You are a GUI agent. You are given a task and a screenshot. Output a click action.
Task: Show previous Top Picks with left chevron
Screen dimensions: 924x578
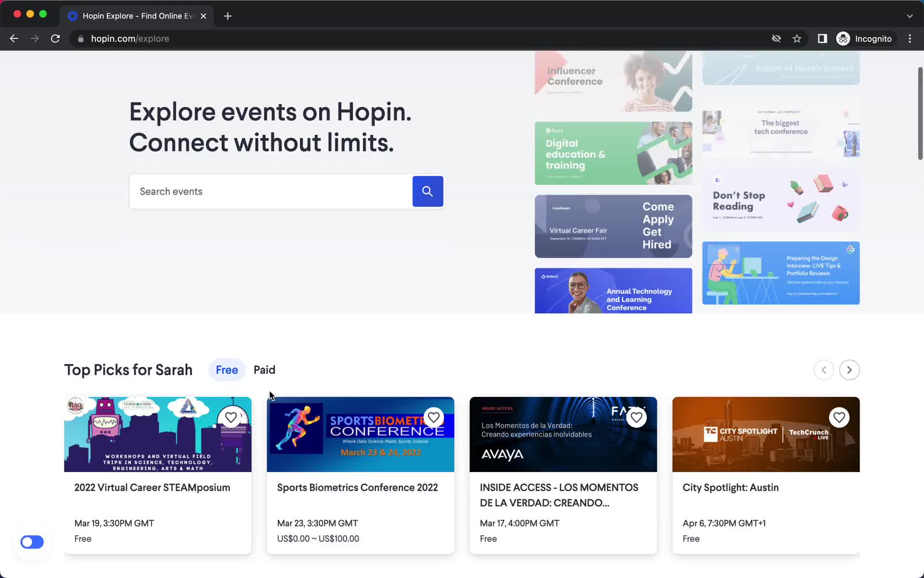(823, 370)
